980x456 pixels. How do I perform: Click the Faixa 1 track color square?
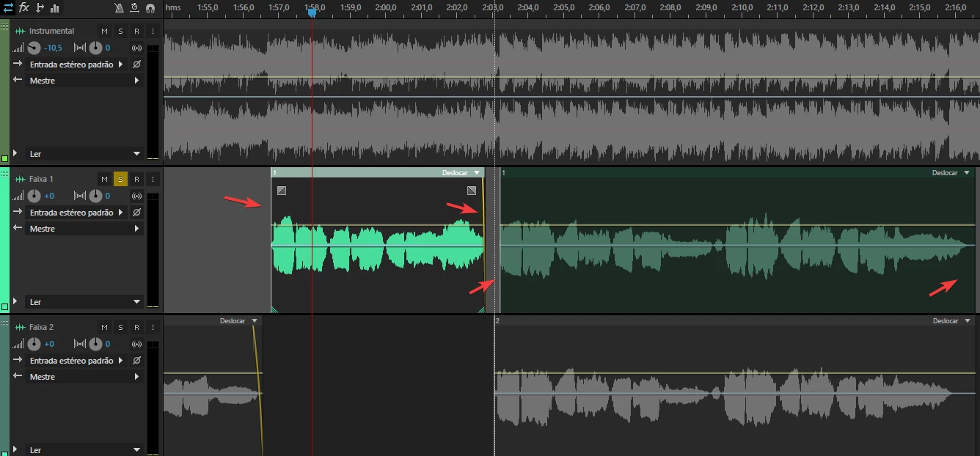coord(4,306)
